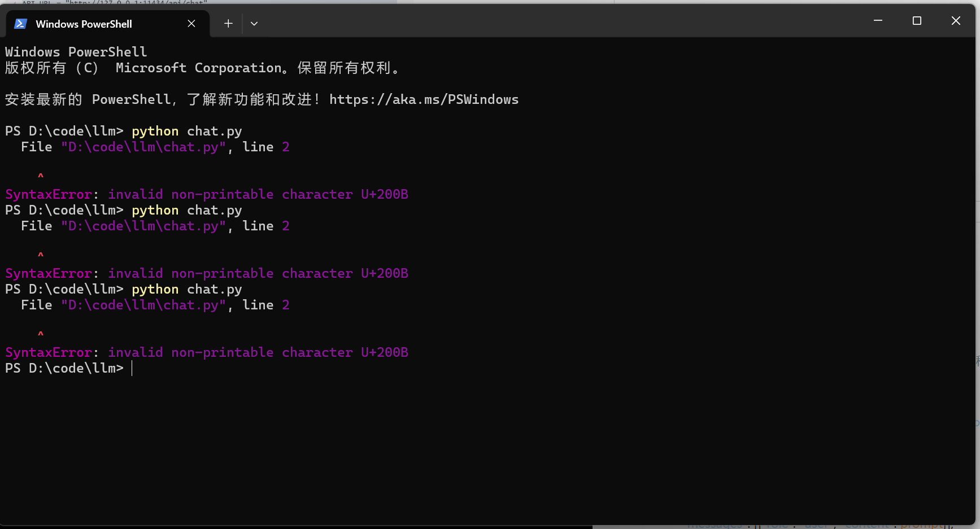Close the terminal window

point(956,21)
